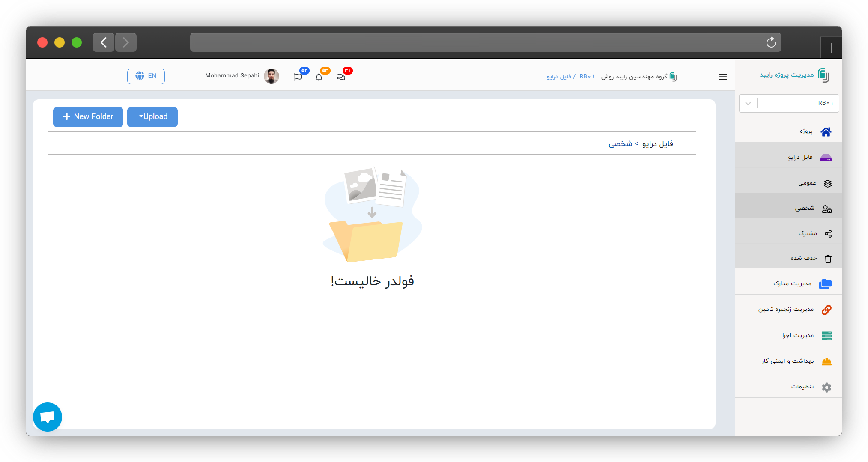Image resolution: width=868 pixels, height=462 pixels.
Task: Click the Mohammad Sepahi profile avatar
Action: point(271,76)
